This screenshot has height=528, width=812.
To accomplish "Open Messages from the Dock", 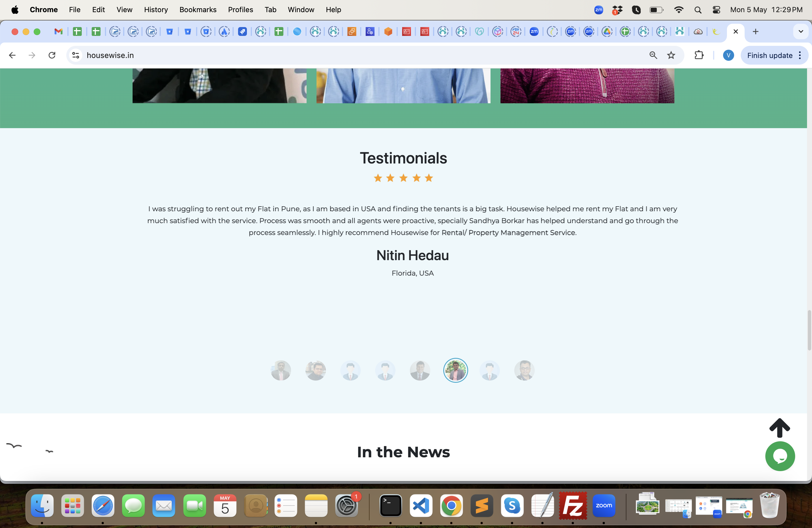I will (133, 505).
